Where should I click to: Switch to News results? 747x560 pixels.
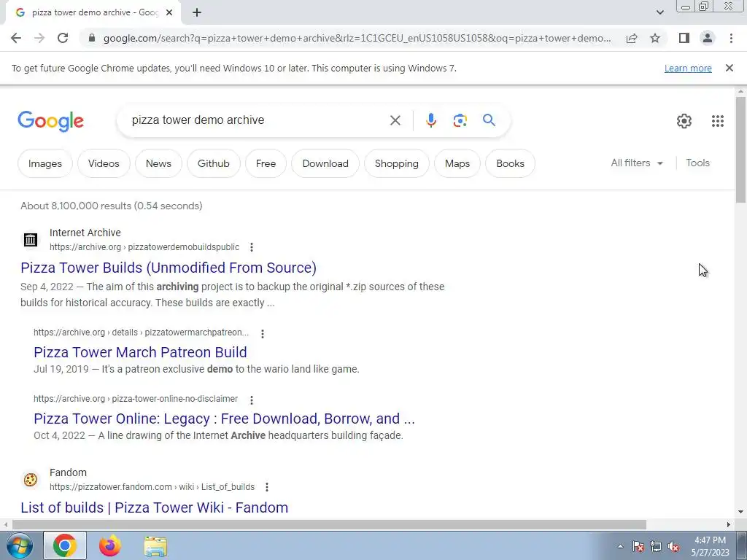pos(158,163)
